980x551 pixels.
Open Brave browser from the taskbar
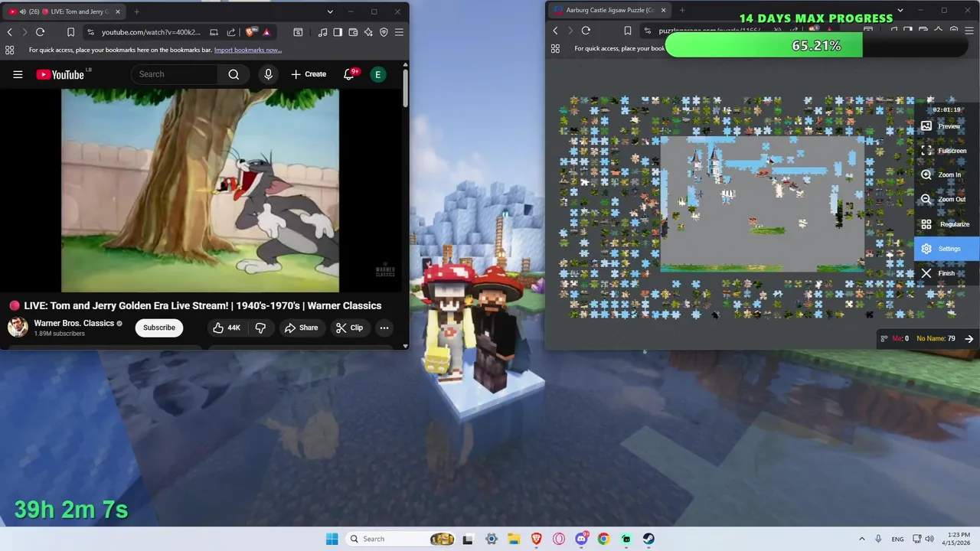pyautogui.click(x=537, y=539)
